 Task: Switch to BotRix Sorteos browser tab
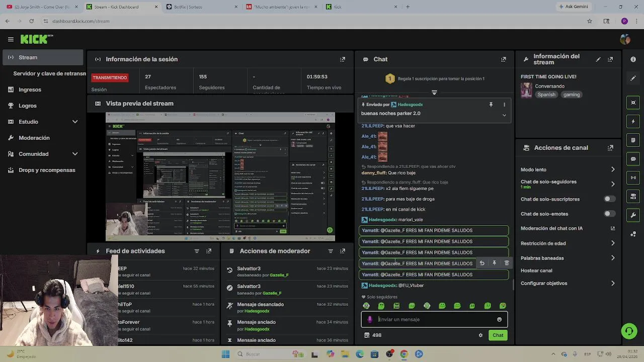point(201,7)
